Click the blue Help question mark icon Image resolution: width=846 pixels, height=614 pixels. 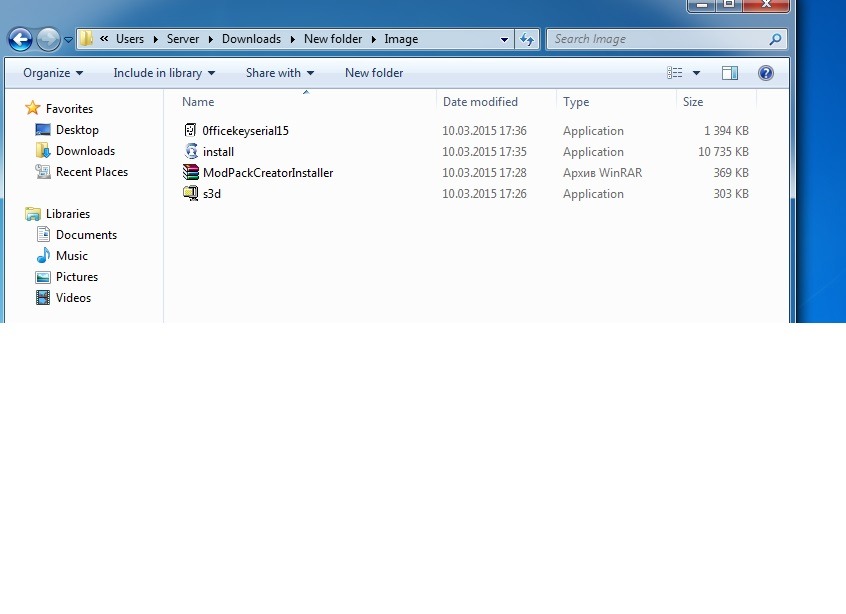pos(765,73)
